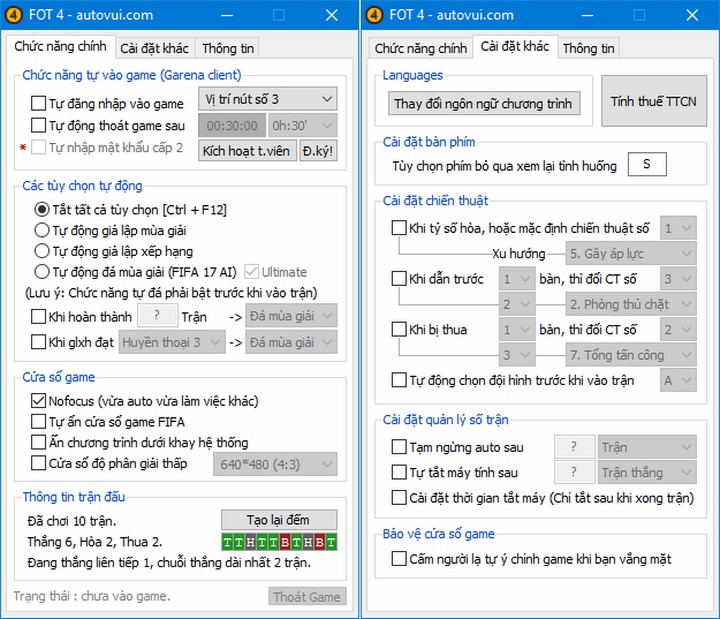Enable Tự động thoát game sau checkbox
Image resolution: width=720 pixels, height=619 pixels.
pyautogui.click(x=38, y=125)
